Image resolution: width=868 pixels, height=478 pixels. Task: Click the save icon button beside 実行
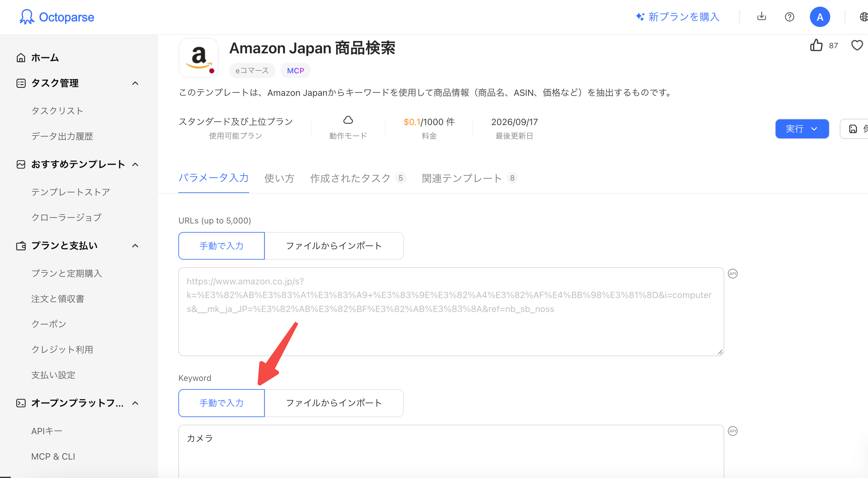click(854, 129)
